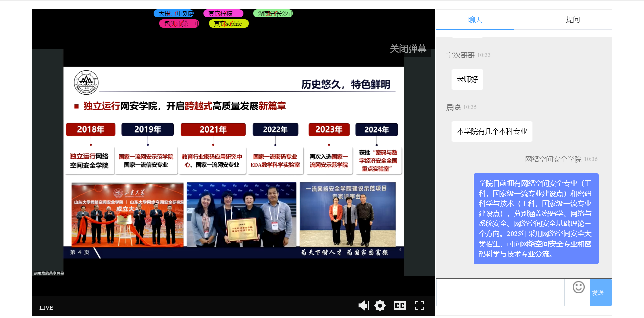Click the Shandong University logo on the slide
Screen dimensions: 644x318
[86, 83]
